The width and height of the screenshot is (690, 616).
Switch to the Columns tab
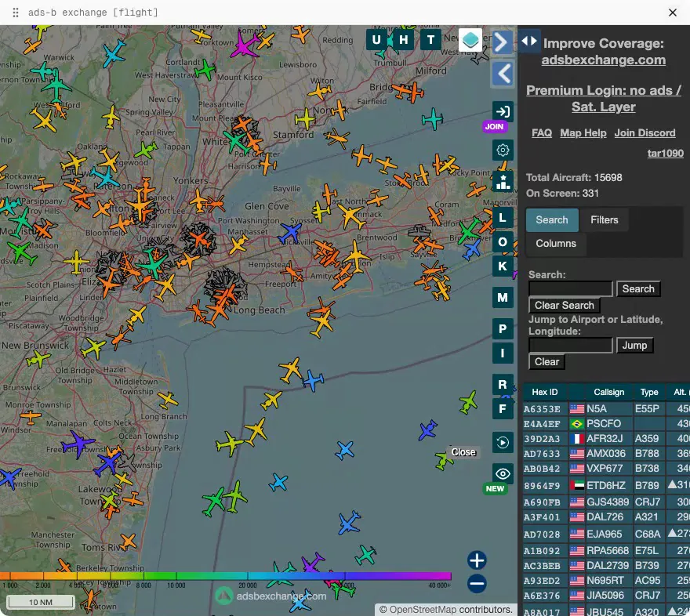[x=556, y=244]
